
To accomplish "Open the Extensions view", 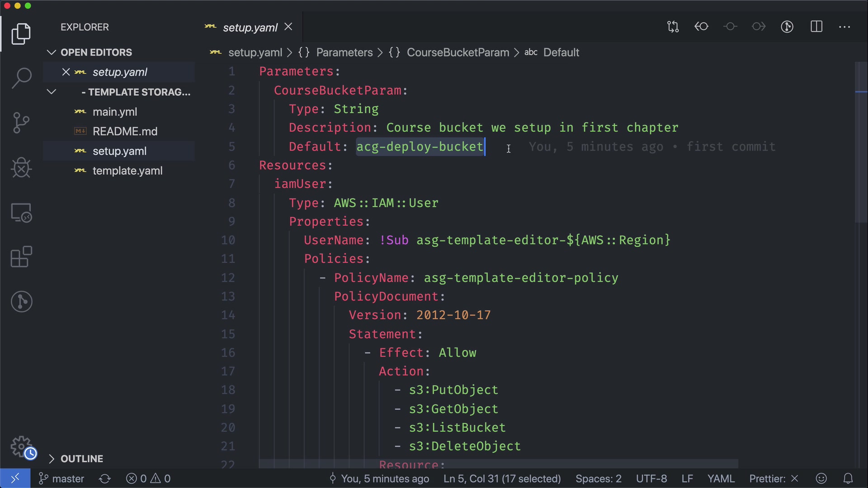I will click(x=21, y=257).
